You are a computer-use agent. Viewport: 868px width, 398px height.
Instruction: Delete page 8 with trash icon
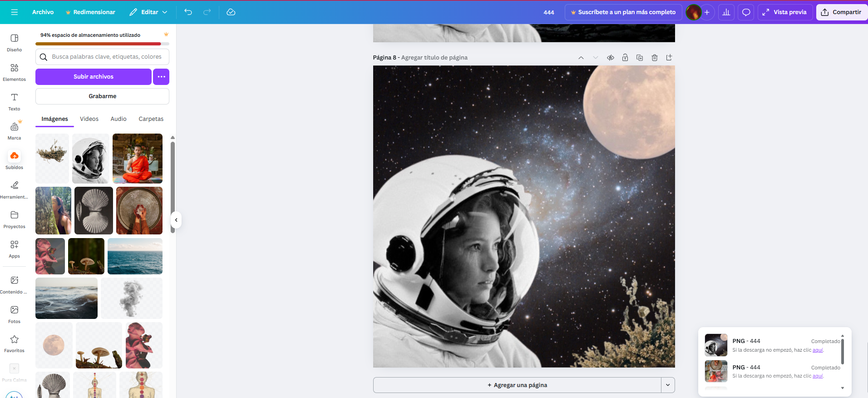pyautogui.click(x=655, y=58)
